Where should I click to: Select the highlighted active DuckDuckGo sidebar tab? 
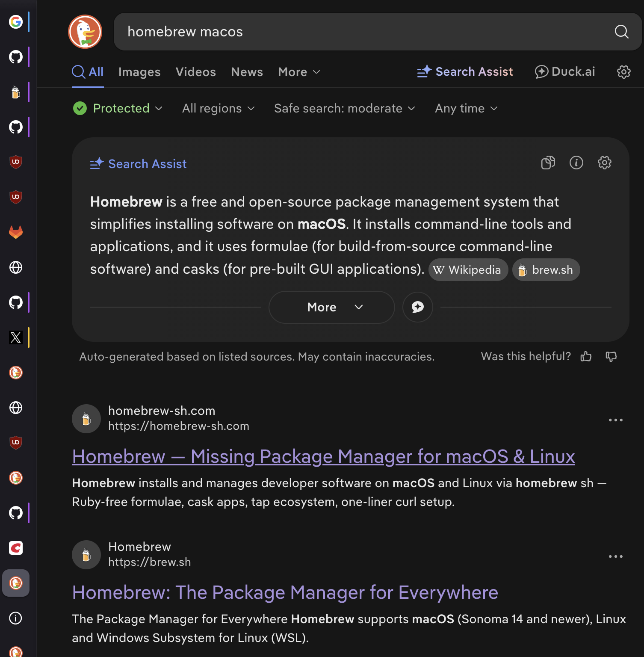point(16,583)
